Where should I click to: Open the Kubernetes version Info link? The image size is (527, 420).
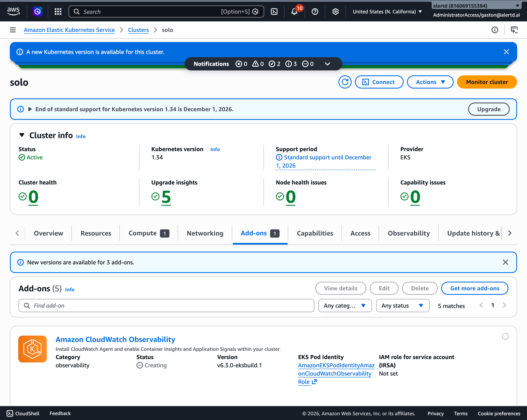tap(215, 149)
